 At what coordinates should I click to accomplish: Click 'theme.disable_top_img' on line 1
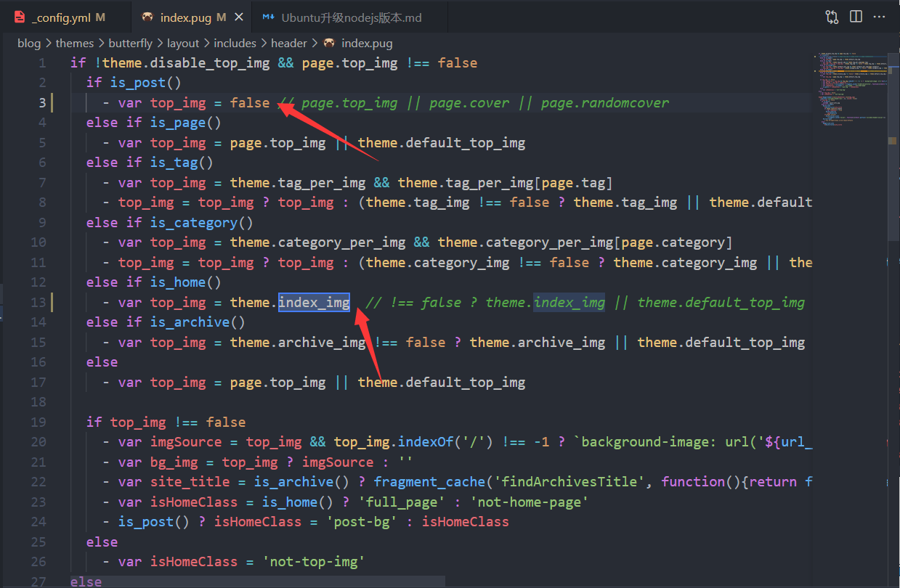pyautogui.click(x=186, y=62)
